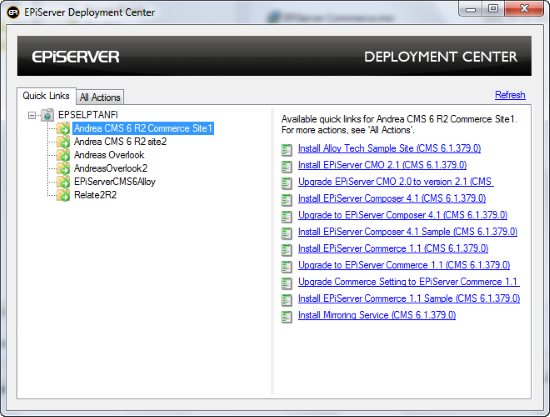Click the EPSELPTANFI server icon
This screenshot has width=550, height=417.
[x=47, y=115]
